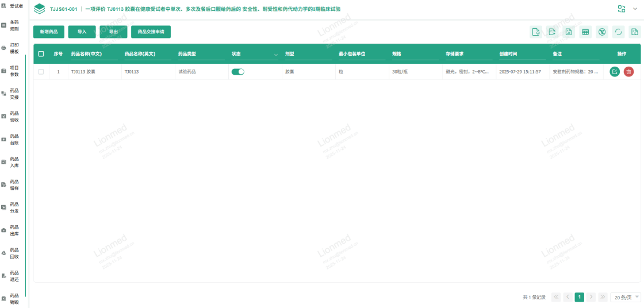Expand the 状态 column filter dropdown
Screen dimensions: 644x308
pyautogui.click(x=275, y=54)
